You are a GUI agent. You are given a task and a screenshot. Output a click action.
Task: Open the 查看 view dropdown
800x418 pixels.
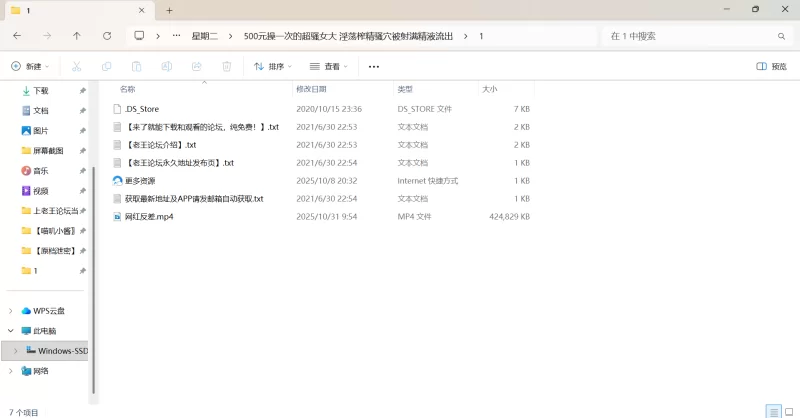(x=328, y=66)
